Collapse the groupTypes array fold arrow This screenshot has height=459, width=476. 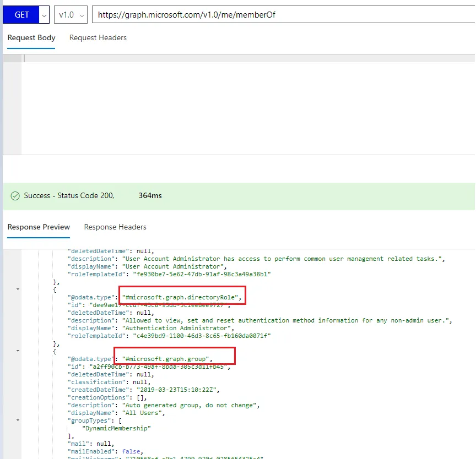coord(18,420)
